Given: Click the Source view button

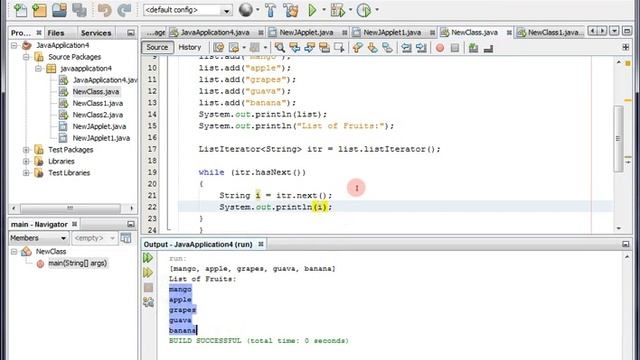Looking at the screenshot, I should tap(157, 47).
